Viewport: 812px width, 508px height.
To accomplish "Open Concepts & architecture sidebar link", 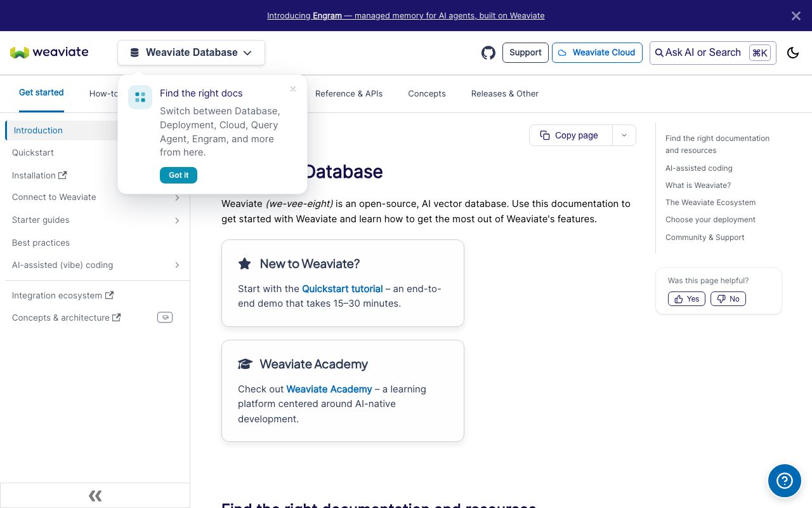I will point(67,318).
